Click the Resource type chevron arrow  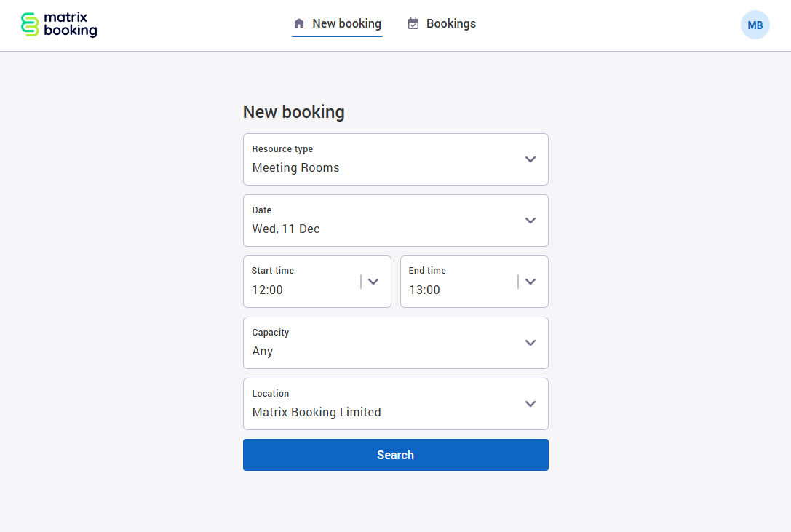[530, 159]
